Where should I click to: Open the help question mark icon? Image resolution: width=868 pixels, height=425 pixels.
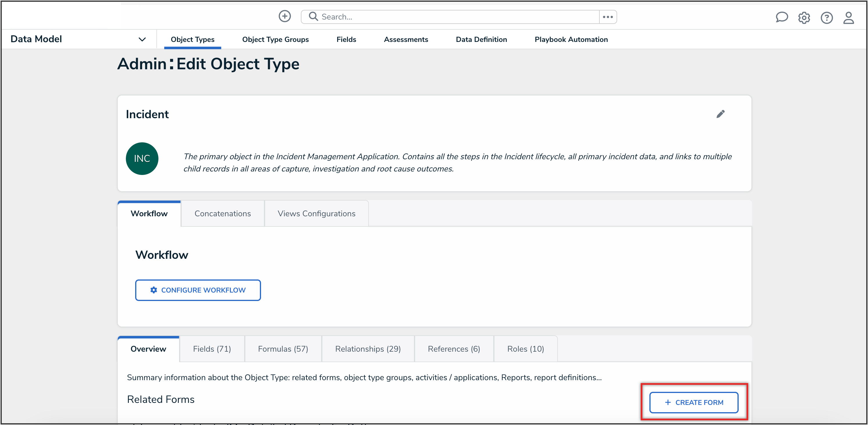click(x=826, y=17)
